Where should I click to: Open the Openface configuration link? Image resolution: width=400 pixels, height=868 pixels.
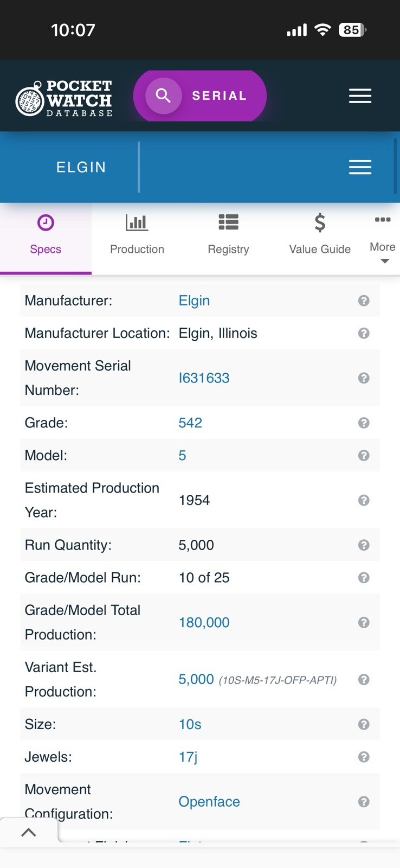click(x=209, y=802)
